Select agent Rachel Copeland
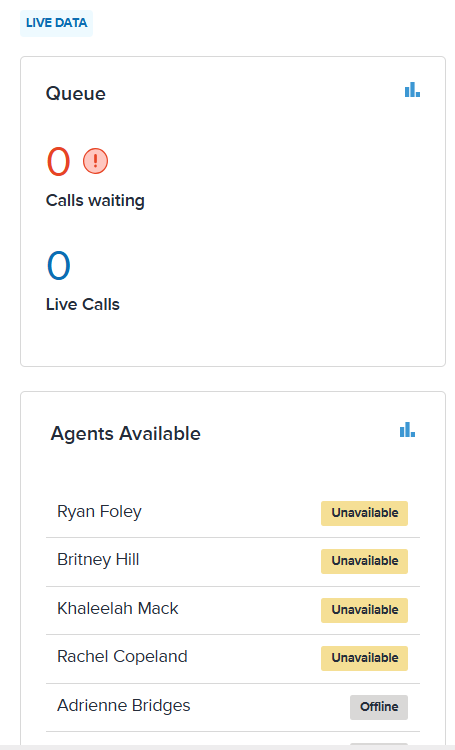The height and width of the screenshot is (750, 455). pyautogui.click(x=122, y=657)
